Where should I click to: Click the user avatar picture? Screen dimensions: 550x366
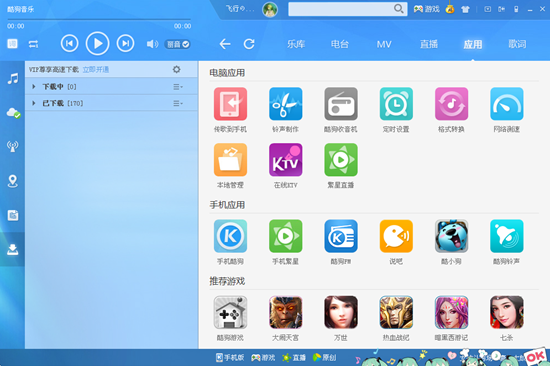tap(270, 9)
